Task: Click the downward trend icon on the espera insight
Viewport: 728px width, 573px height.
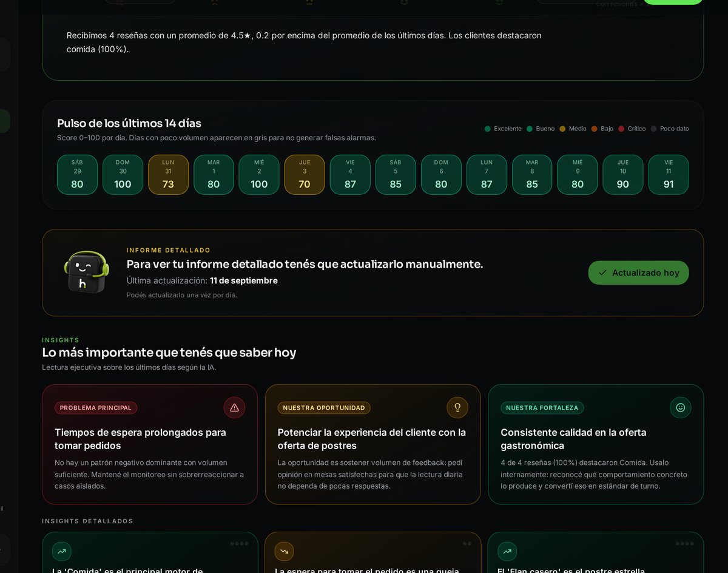Action: [284, 551]
